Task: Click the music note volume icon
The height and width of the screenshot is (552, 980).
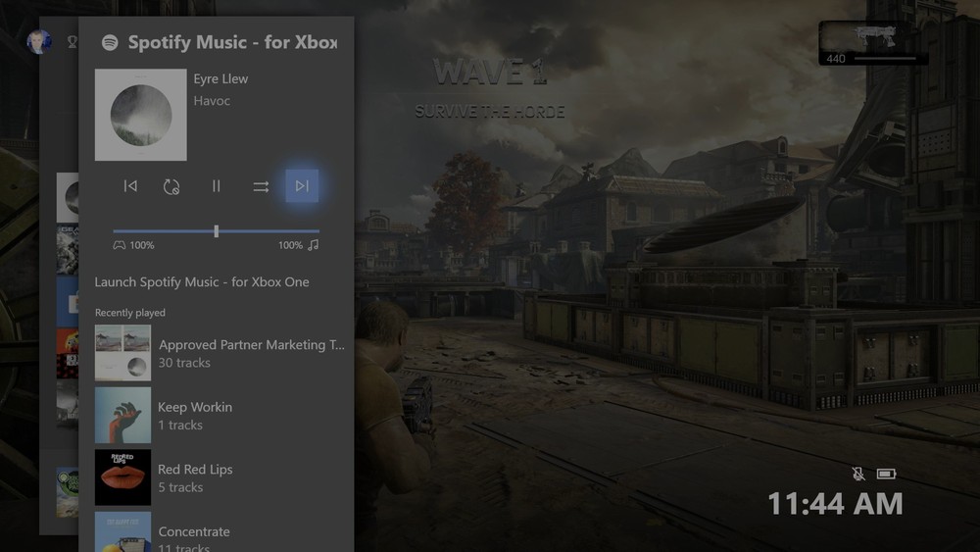Action: tap(314, 245)
